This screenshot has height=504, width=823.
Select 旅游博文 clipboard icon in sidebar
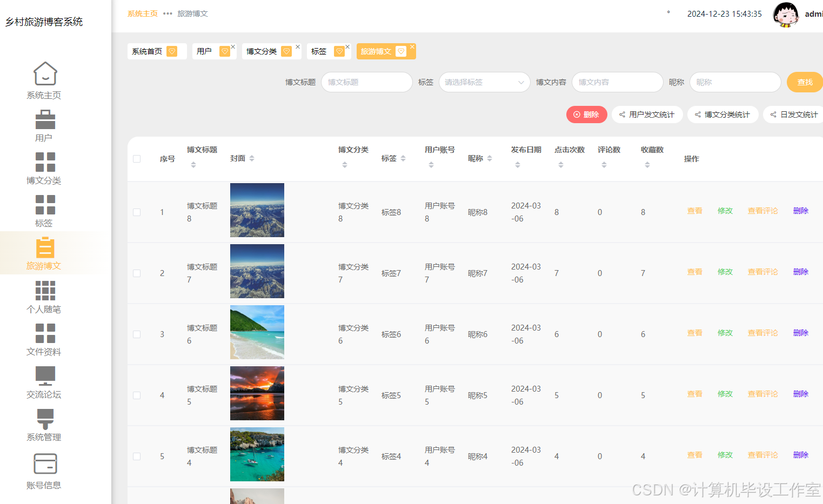coord(45,247)
